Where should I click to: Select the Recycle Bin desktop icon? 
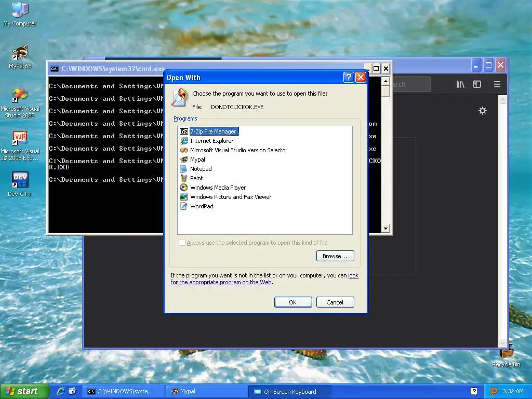pyautogui.click(x=506, y=355)
